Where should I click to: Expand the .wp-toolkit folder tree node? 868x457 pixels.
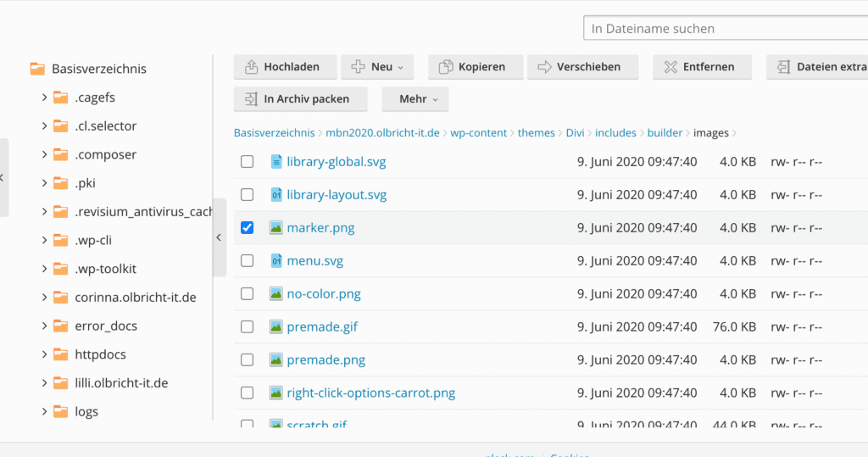coord(44,269)
